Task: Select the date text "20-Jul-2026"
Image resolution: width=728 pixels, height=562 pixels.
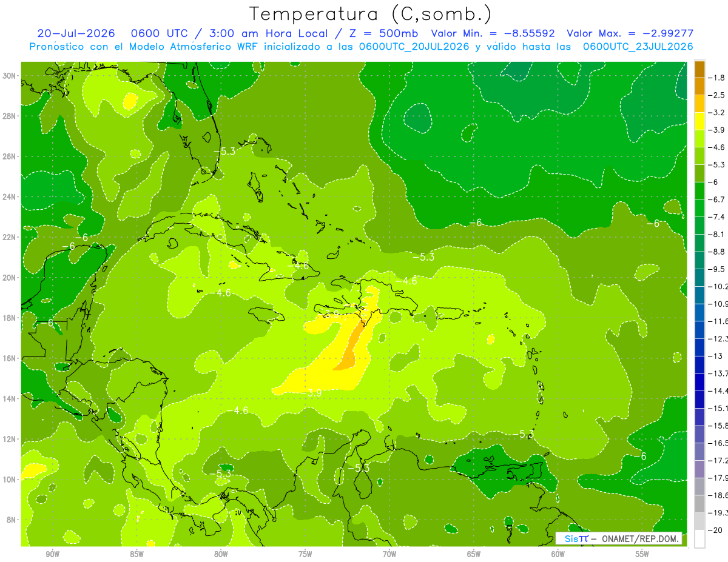Action: 75,33
